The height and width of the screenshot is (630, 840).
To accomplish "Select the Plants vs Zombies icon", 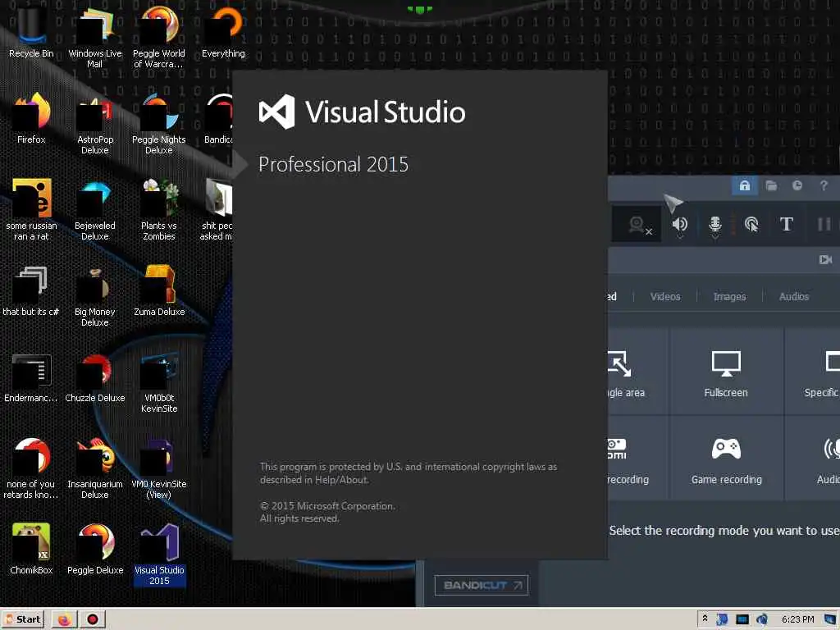I will (158, 209).
